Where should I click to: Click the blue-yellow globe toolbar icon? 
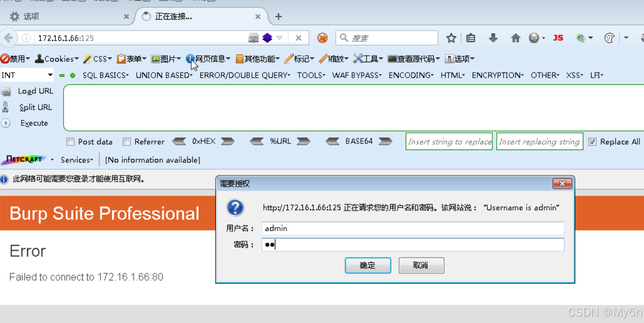(x=581, y=38)
